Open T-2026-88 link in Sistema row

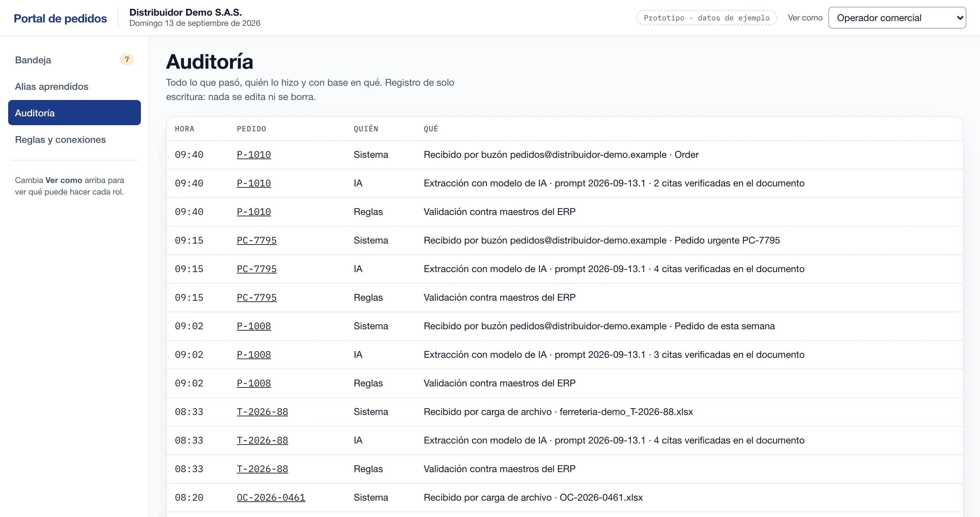[x=262, y=412]
